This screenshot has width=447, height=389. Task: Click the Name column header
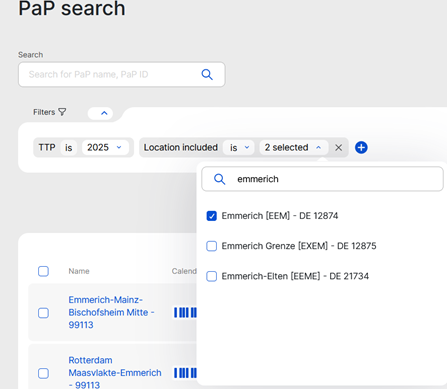[x=79, y=271]
